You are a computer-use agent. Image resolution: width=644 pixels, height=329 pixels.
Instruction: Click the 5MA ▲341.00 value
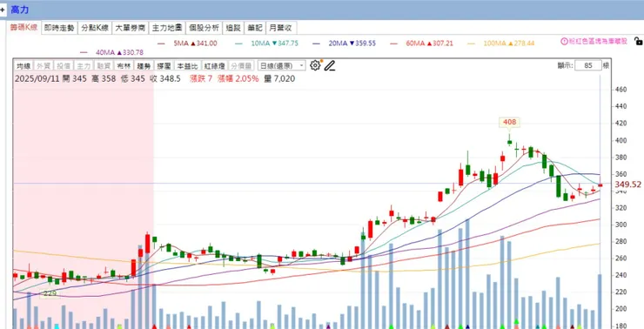(195, 44)
